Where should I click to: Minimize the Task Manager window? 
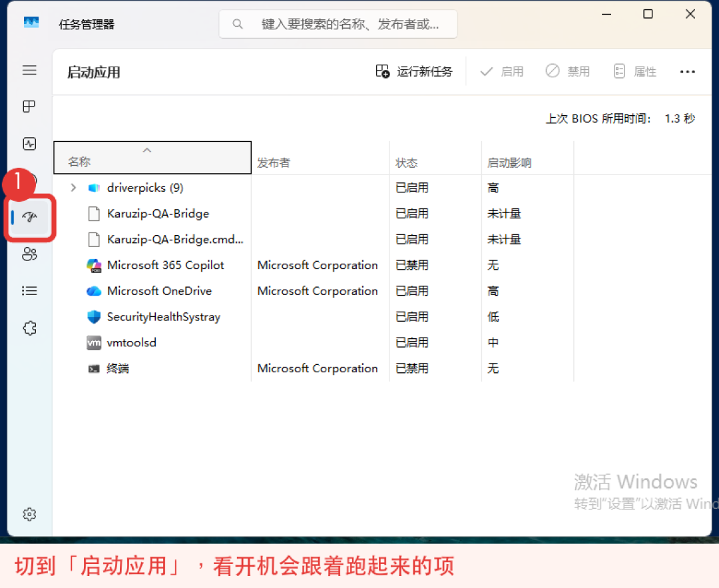point(606,14)
